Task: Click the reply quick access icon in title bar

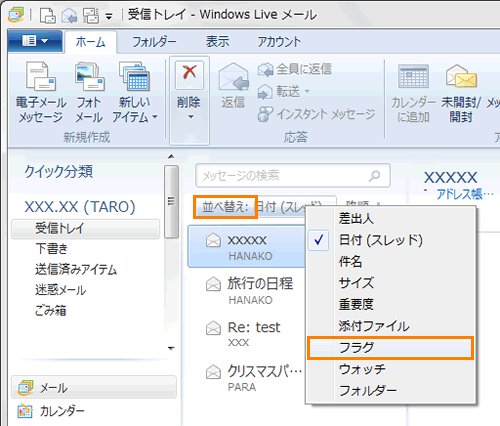Action: [69, 16]
